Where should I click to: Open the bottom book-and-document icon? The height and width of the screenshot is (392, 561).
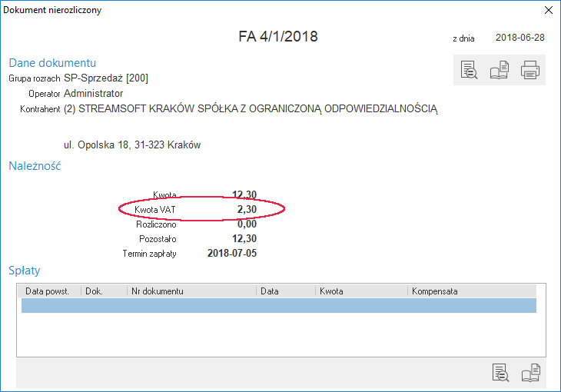tap(531, 373)
